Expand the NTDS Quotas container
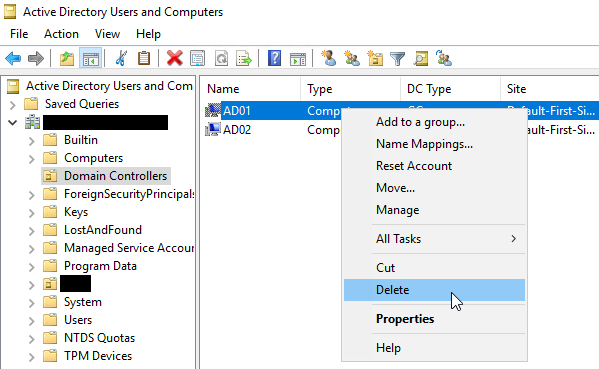Screen dimensions: 599x369 (x=31, y=338)
